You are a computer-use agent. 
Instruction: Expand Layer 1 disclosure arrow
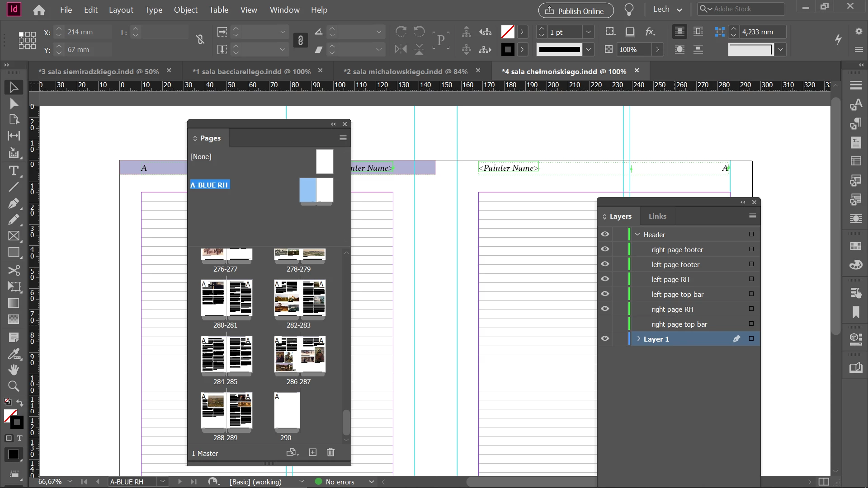[x=638, y=339]
